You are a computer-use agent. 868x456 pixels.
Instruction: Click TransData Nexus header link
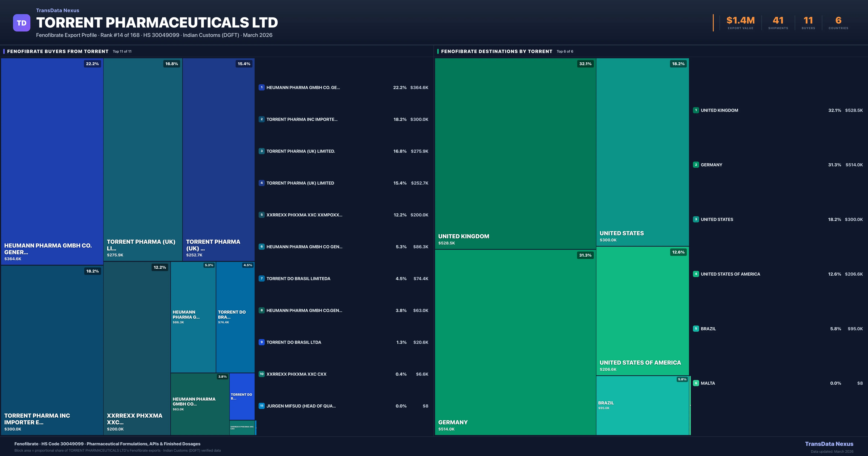[58, 10]
